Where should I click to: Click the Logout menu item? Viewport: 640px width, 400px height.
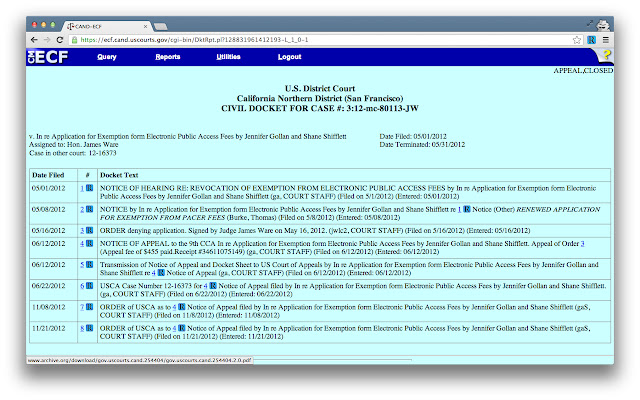click(x=289, y=57)
